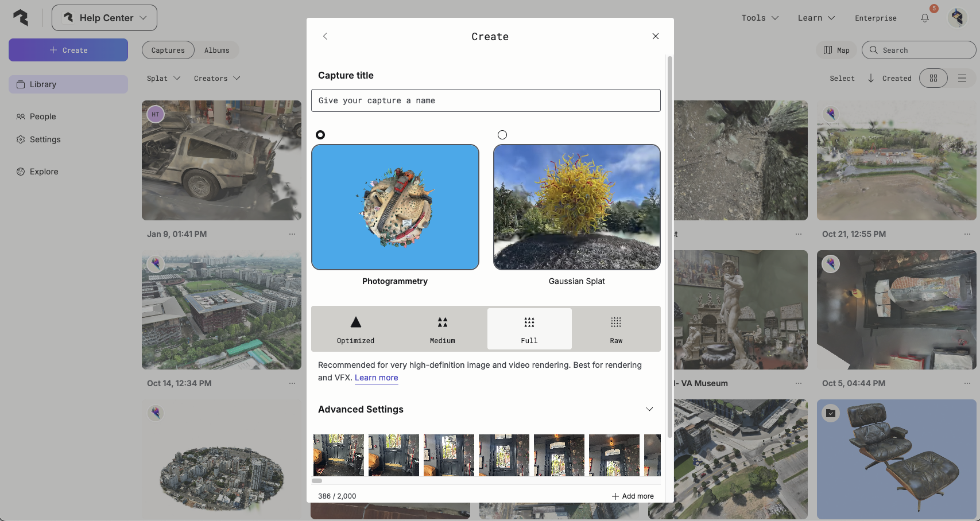The image size is (980, 521).
Task: Open the Explore page in sidebar
Action: point(44,172)
